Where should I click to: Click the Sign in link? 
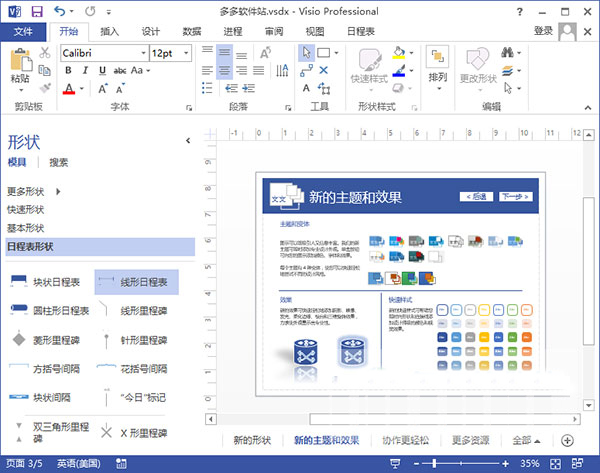(543, 31)
